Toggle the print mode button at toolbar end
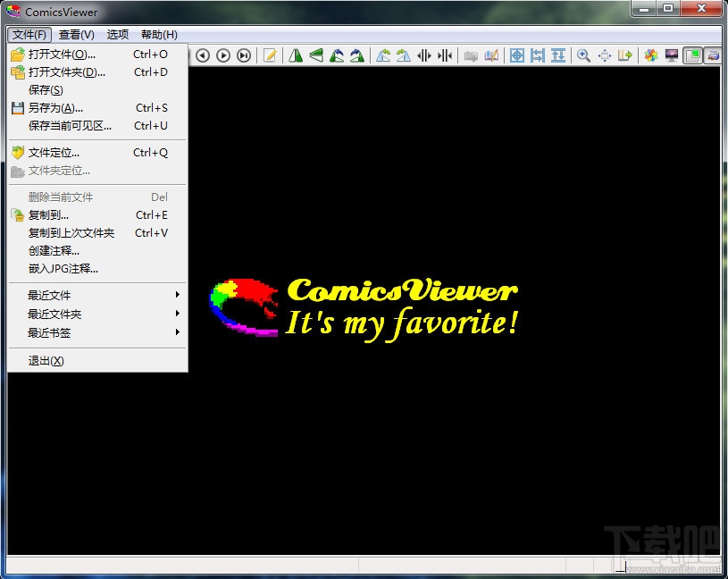Screen dimensions: 728x579 point(712,55)
